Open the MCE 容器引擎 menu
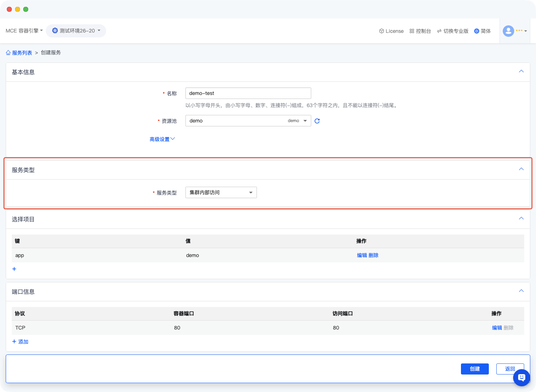 click(24, 31)
